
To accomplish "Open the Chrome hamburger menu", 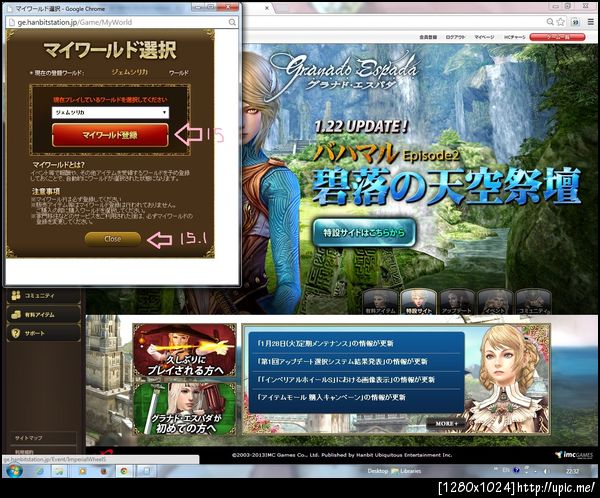I will [x=590, y=22].
